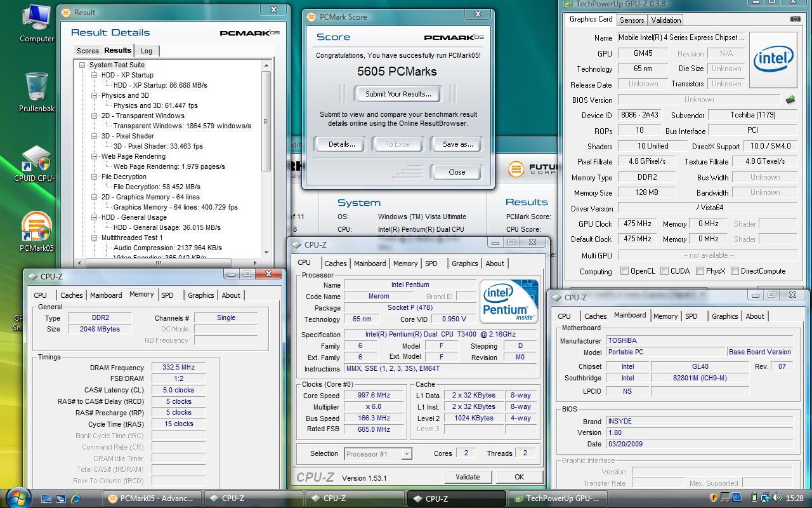Click the security shield tray icon

click(x=713, y=498)
